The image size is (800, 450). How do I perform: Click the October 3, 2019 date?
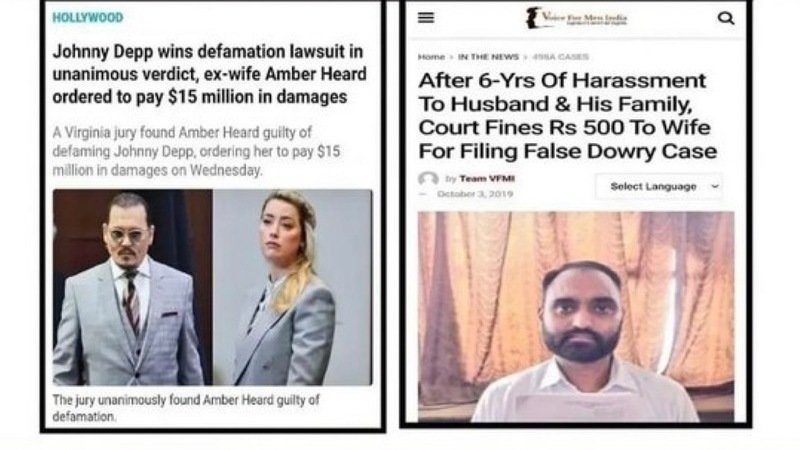coord(474,194)
